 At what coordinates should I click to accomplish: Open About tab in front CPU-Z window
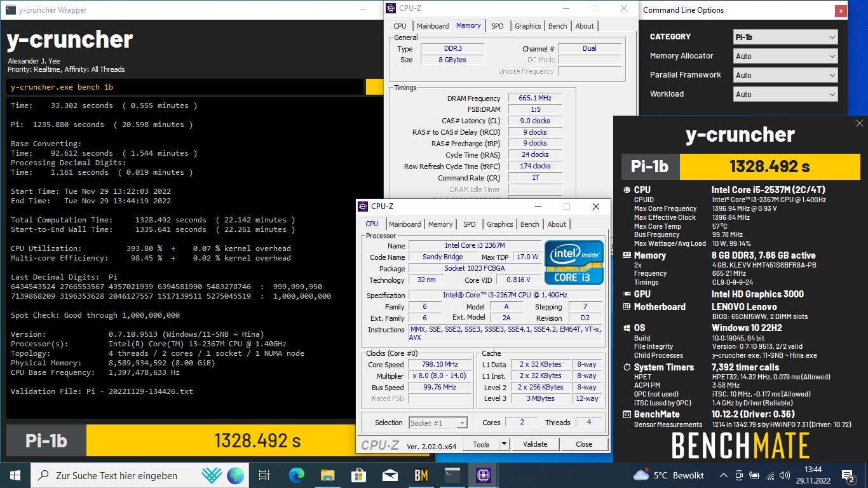[557, 224]
